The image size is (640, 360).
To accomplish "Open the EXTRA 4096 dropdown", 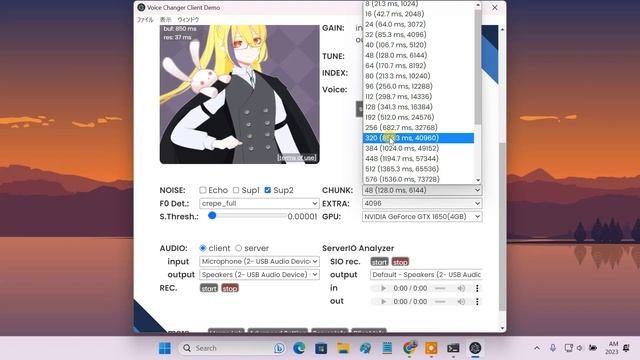I will [422, 203].
